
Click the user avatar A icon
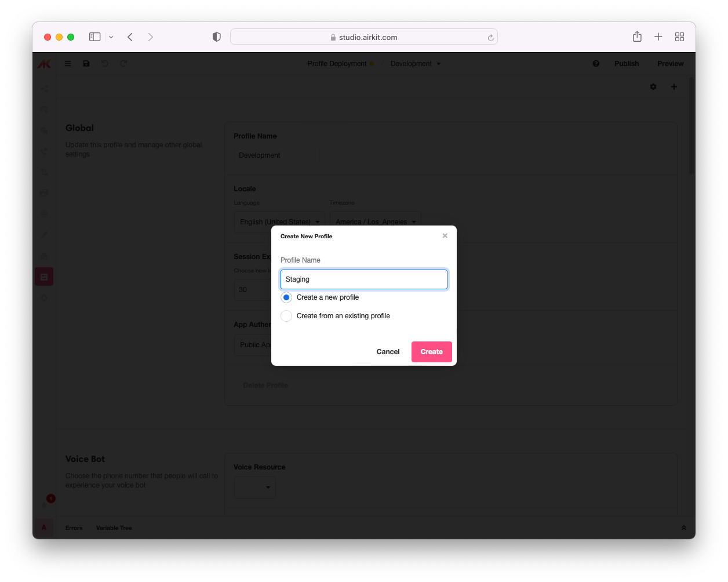44,528
